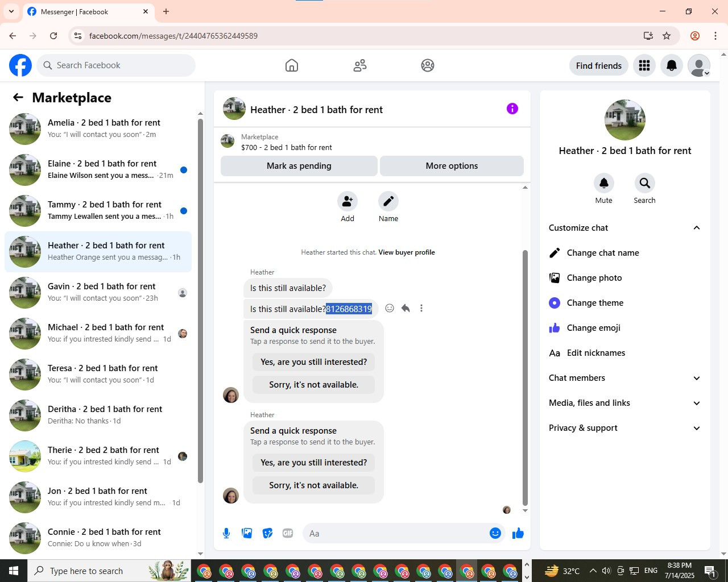
Task: Open the notifications bell
Action: click(672, 65)
